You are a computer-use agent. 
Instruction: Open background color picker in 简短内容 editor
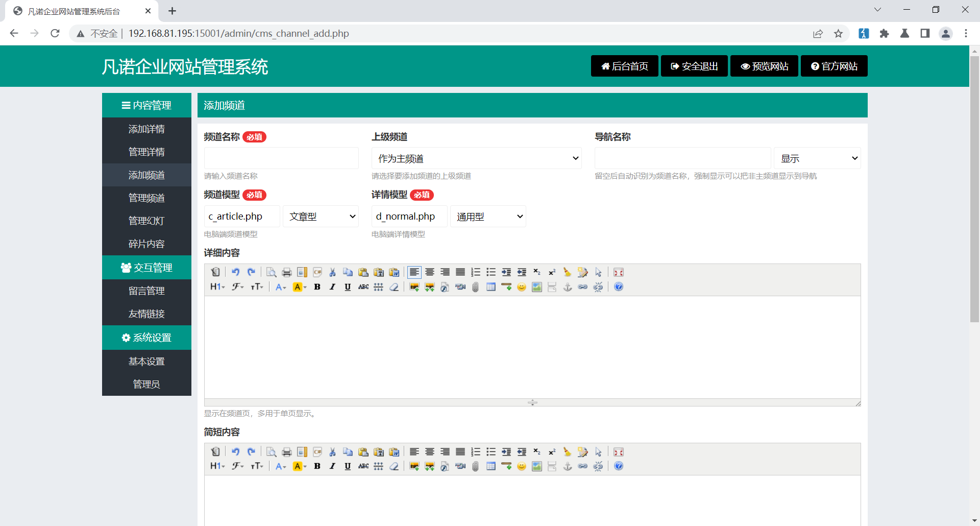tap(300, 466)
